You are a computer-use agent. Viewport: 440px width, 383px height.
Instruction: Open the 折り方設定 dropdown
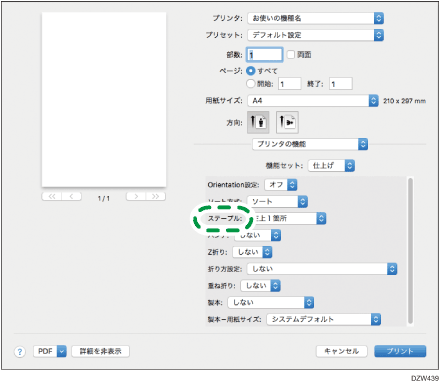322,269
